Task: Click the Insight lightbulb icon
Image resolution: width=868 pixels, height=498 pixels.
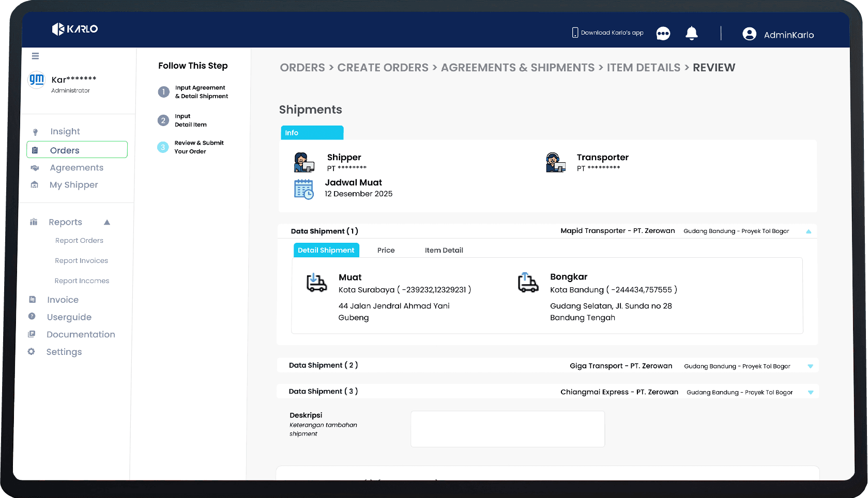Action: tap(35, 132)
